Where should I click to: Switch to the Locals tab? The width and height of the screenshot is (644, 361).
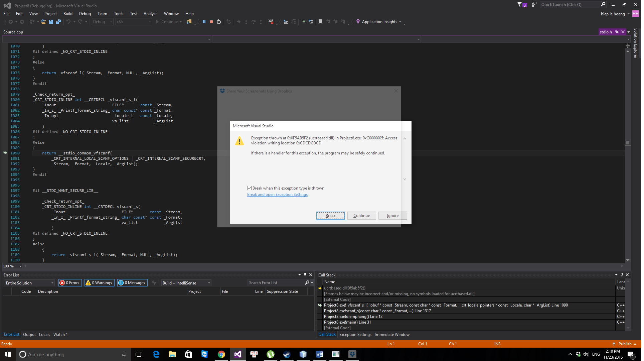point(44,335)
